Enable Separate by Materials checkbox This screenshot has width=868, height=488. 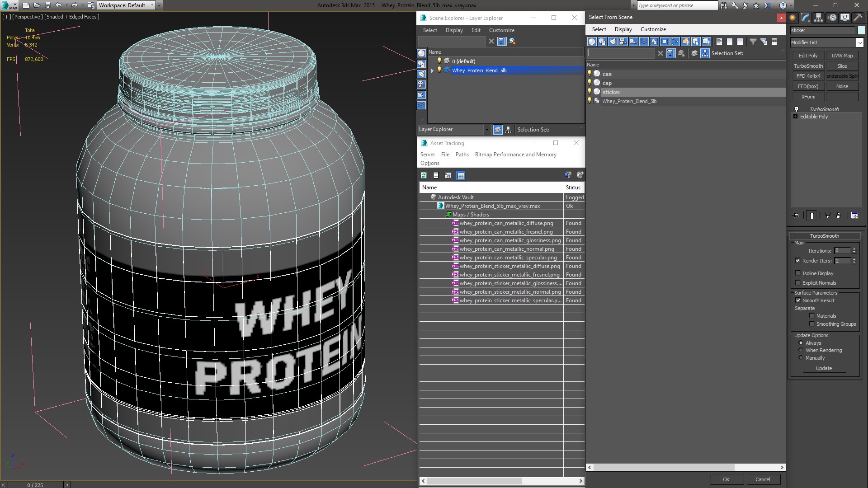811,316
